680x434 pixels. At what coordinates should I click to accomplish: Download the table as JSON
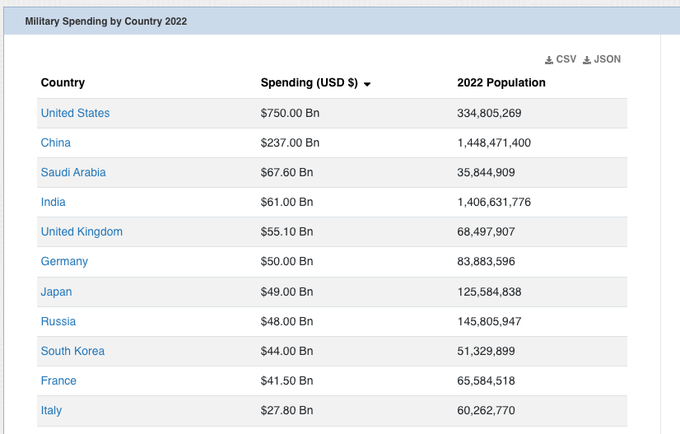tap(602, 59)
